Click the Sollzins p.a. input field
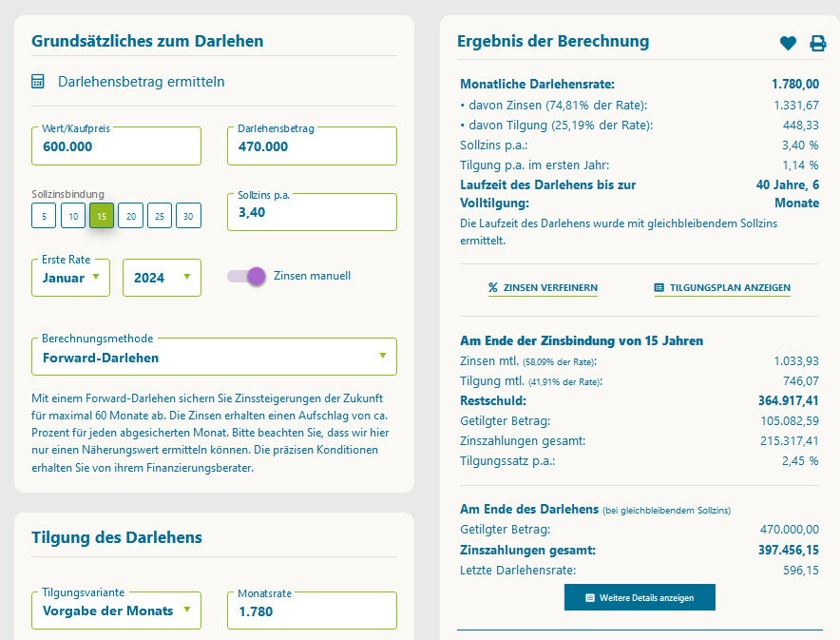Screen dimensions: 840x640 [312, 212]
